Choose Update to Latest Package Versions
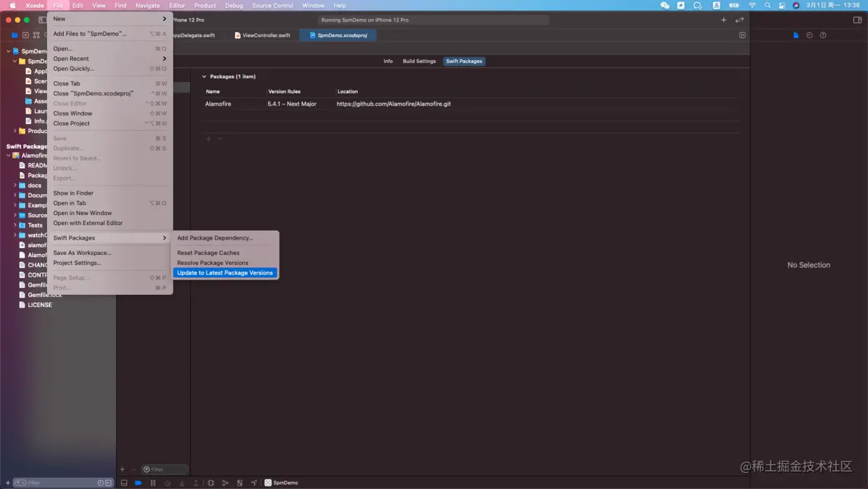Image resolution: width=868 pixels, height=489 pixels. pyautogui.click(x=225, y=273)
